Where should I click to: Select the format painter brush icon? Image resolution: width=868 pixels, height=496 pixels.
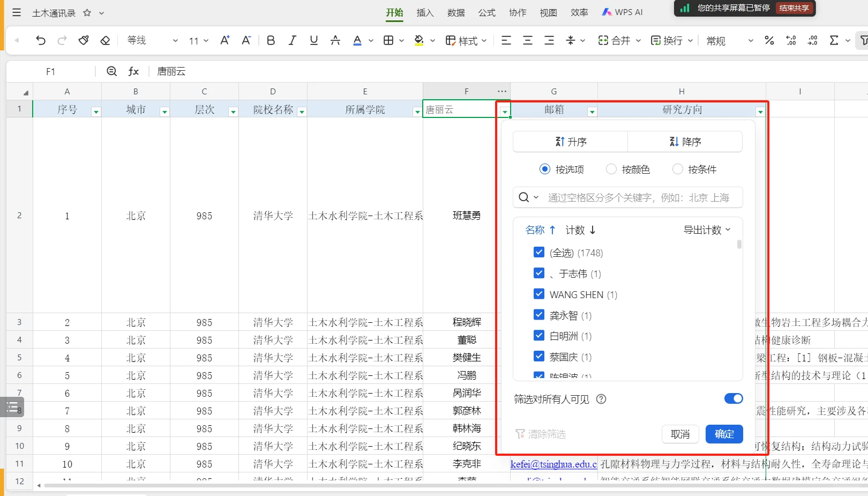click(x=84, y=40)
